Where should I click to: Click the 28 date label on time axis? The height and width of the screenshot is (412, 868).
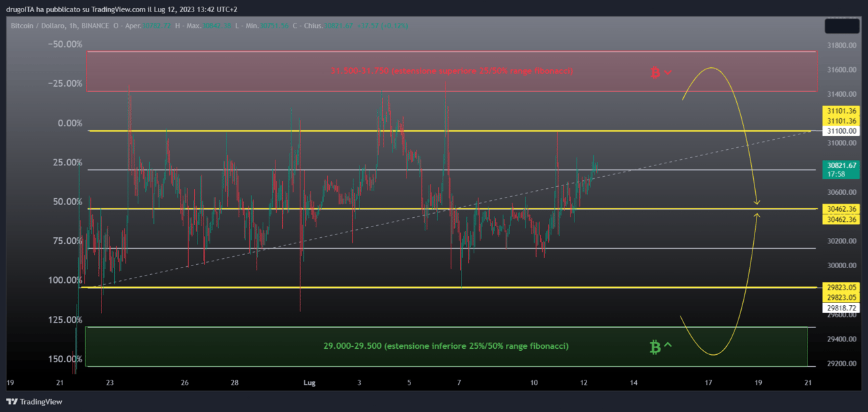234,383
